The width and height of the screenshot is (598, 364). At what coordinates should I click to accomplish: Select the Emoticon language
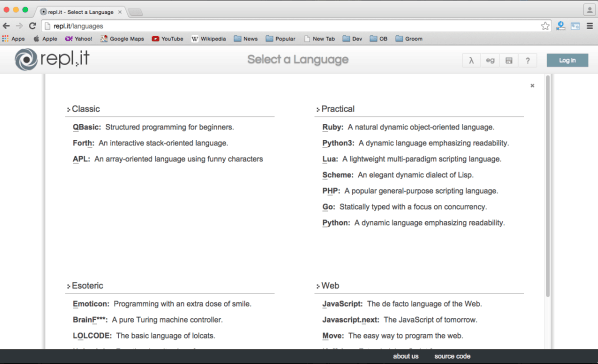coord(91,304)
